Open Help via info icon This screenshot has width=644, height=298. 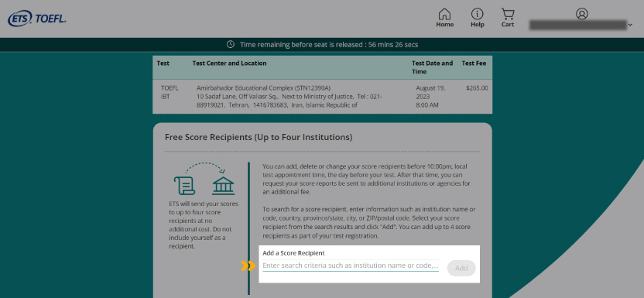477,14
